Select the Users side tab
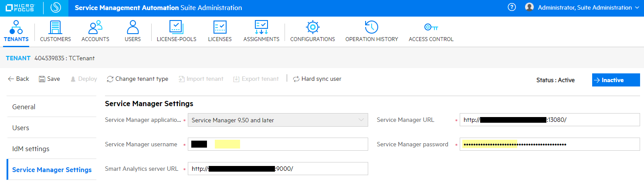The image size is (644, 183). (52, 128)
